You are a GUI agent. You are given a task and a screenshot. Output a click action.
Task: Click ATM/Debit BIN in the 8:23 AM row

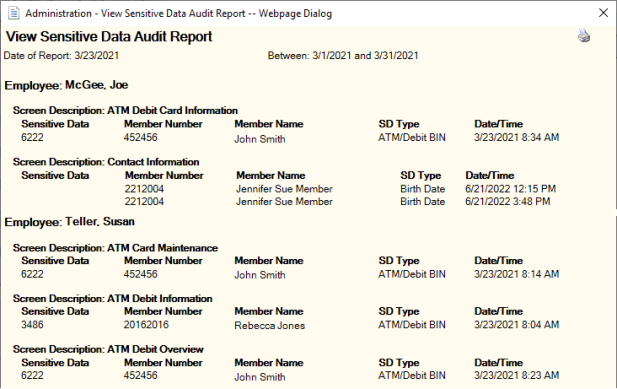coord(412,375)
